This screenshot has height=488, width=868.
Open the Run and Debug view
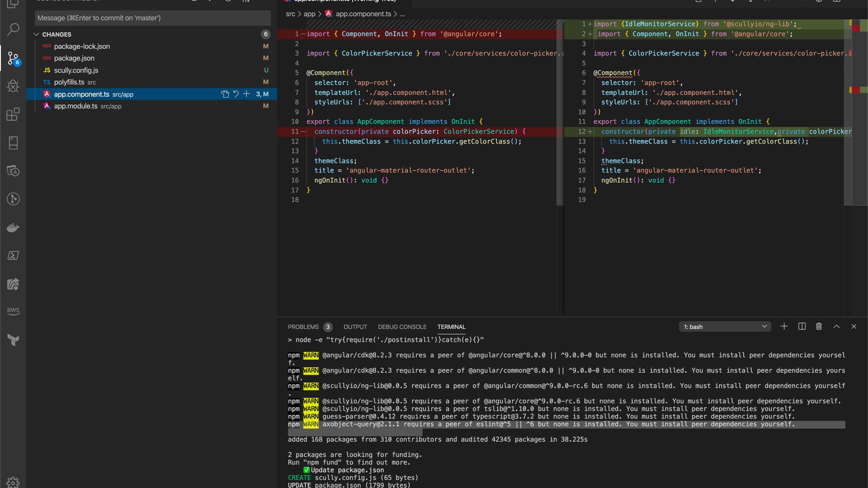point(13,86)
